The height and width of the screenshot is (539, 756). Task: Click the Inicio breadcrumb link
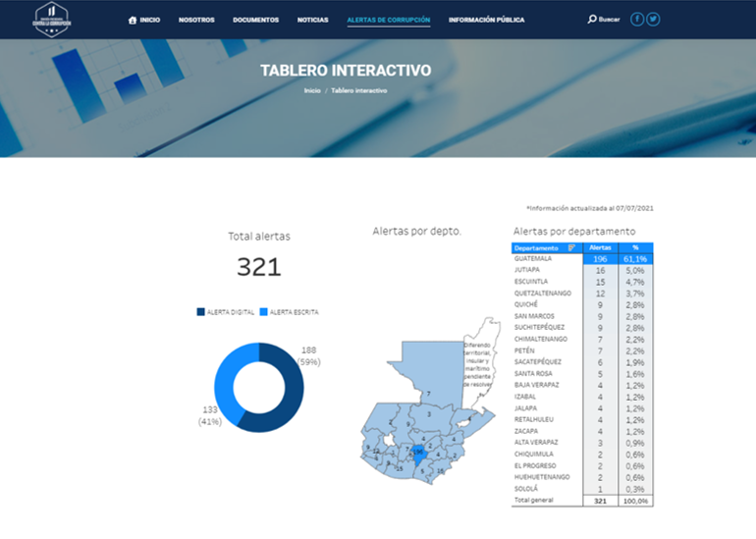(312, 90)
